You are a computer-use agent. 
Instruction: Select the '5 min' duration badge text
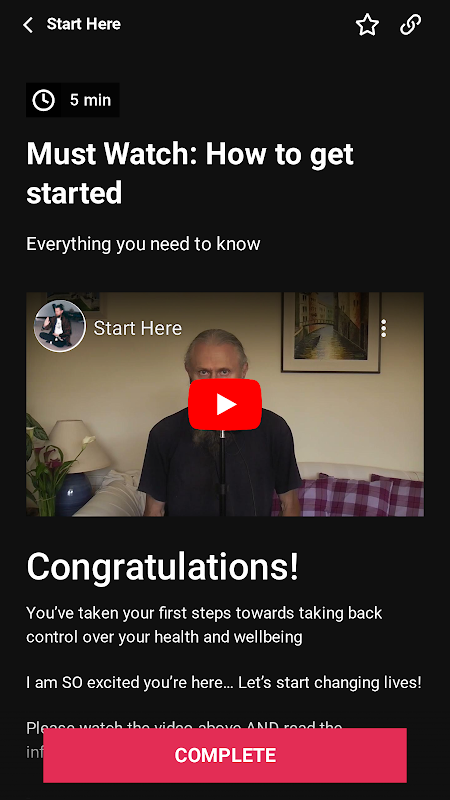pos(90,100)
